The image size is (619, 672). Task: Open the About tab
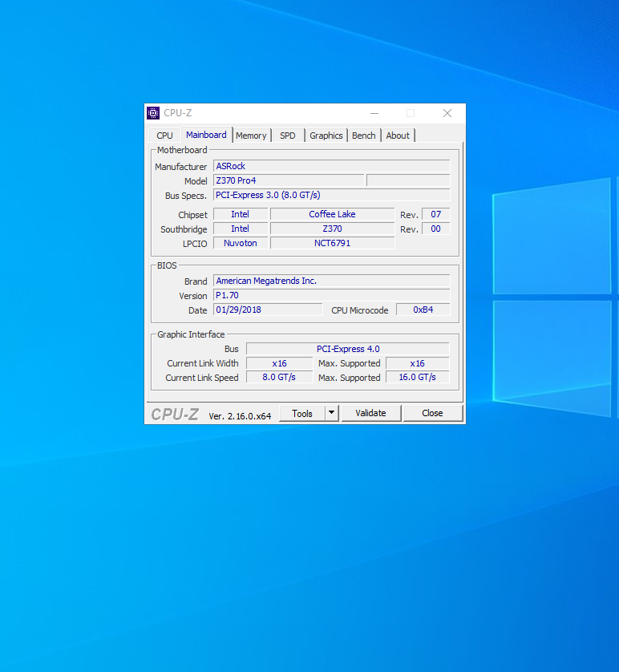point(398,136)
